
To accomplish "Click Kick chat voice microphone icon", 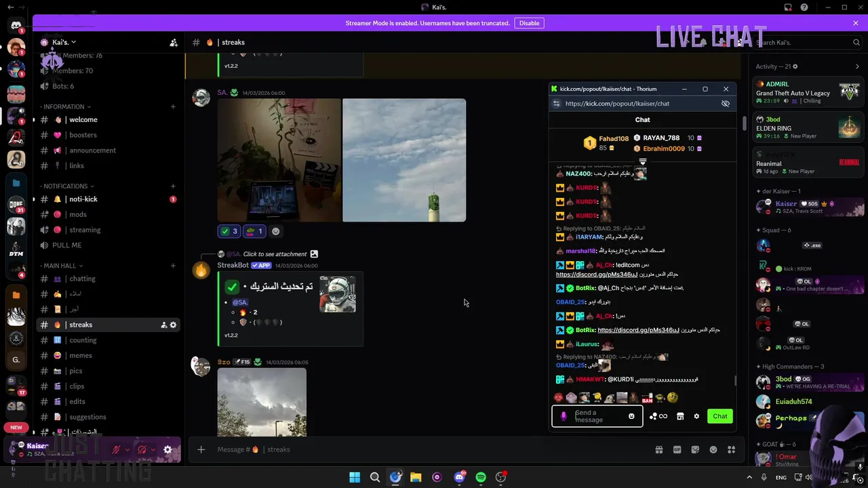I will [x=564, y=416].
